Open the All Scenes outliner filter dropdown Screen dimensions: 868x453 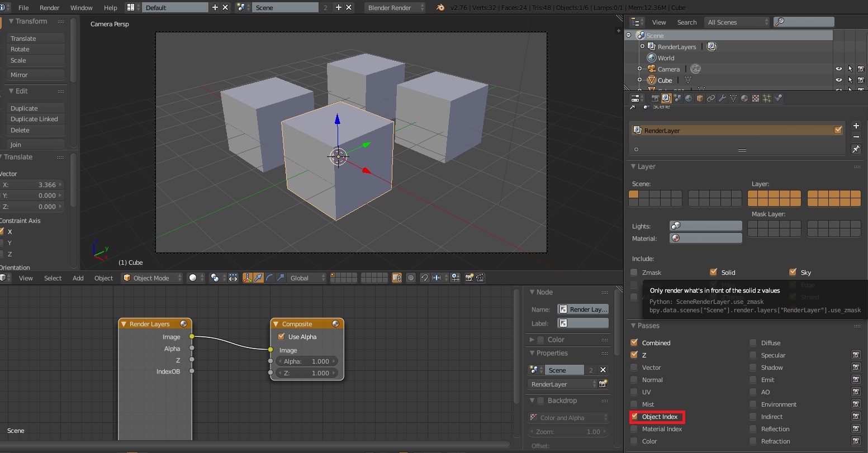pos(738,22)
